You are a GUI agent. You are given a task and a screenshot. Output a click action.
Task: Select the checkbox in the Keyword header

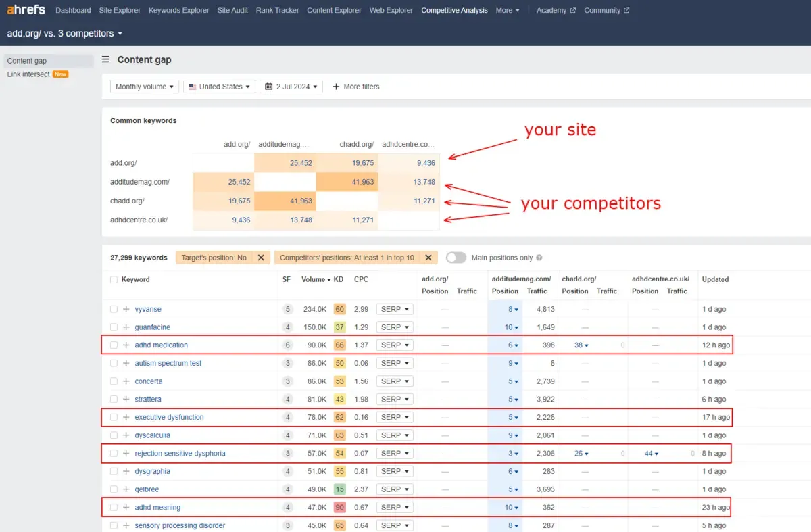pyautogui.click(x=114, y=279)
